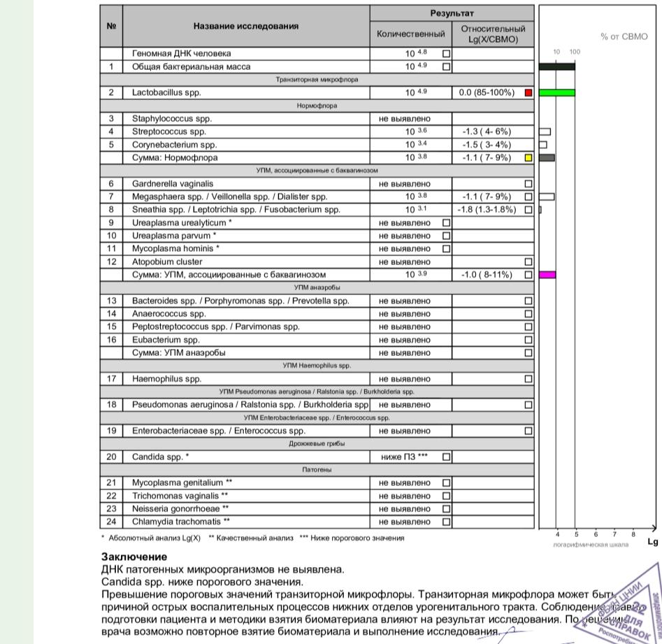
Task: Click the Заключение heading
Action: (x=134, y=557)
